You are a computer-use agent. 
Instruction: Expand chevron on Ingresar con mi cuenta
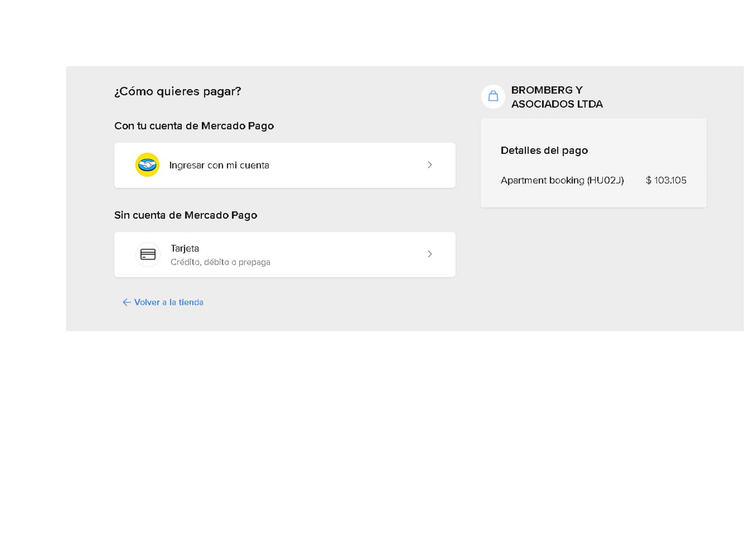(430, 165)
